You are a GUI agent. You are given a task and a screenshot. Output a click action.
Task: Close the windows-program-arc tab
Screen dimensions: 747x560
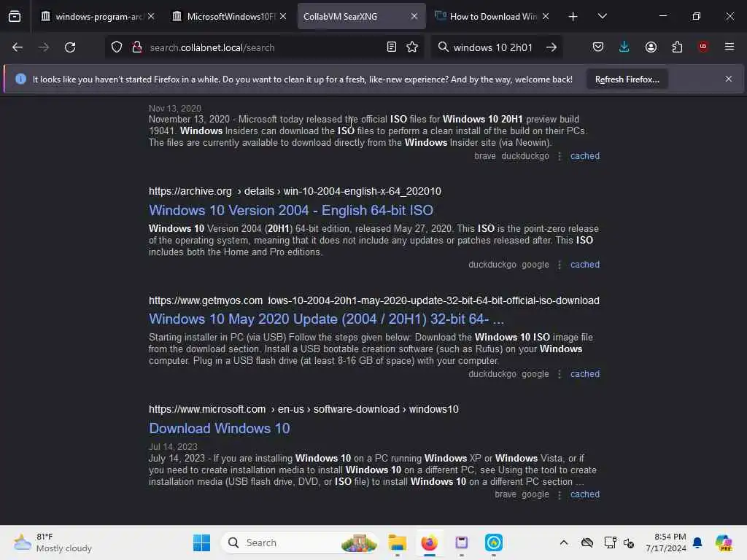pyautogui.click(x=151, y=16)
